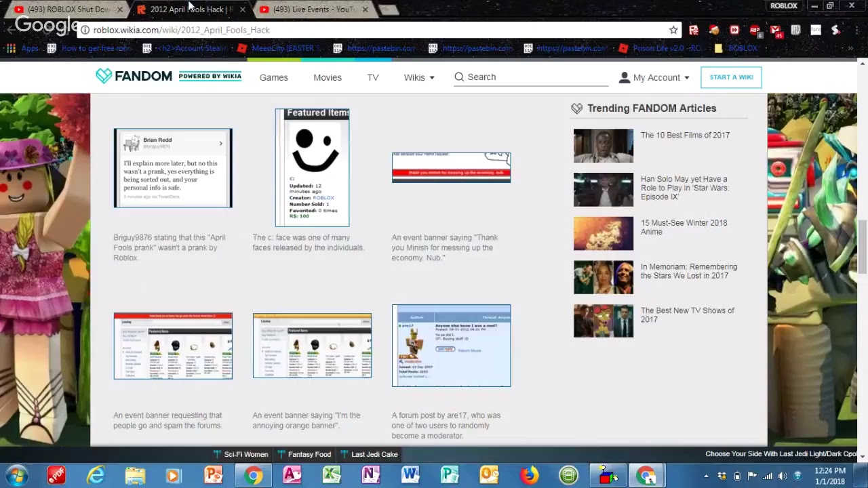Select the 2012 April Fools Hack tab

coord(190,9)
